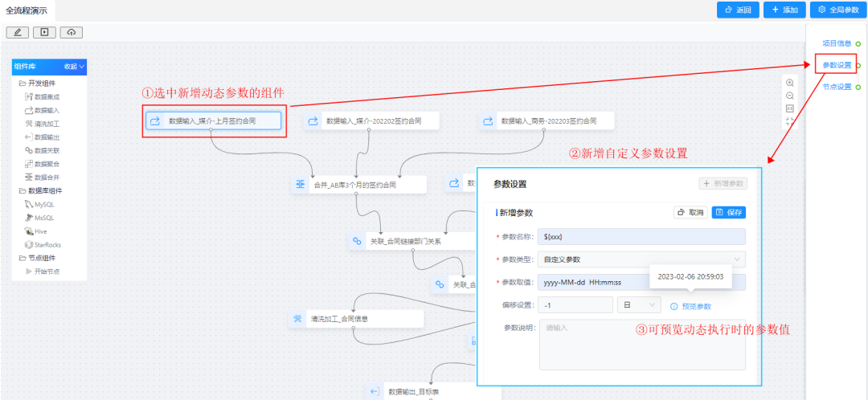868x400 pixels.
Task: Select the 合并_AB库3个月的签约合同 node
Action: click(x=358, y=185)
